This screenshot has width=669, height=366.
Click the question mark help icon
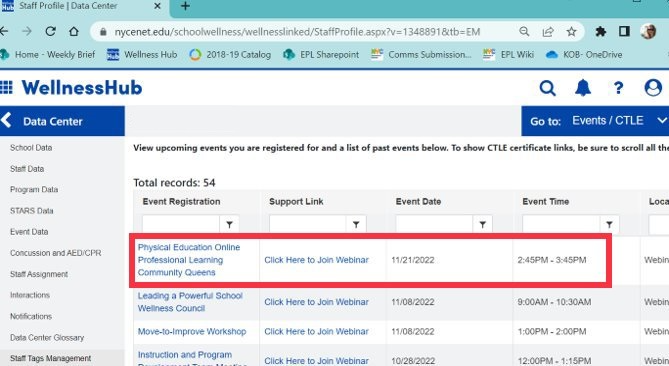tap(618, 88)
